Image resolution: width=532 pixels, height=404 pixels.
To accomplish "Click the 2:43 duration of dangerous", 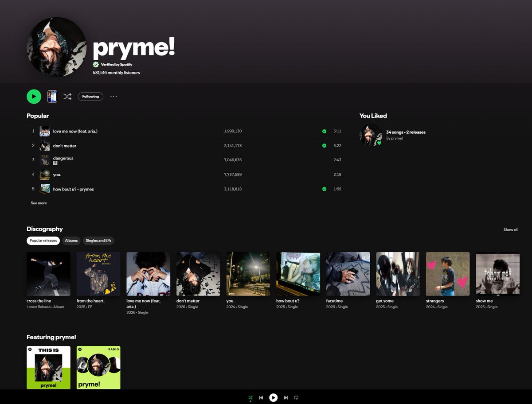I will 337,160.
